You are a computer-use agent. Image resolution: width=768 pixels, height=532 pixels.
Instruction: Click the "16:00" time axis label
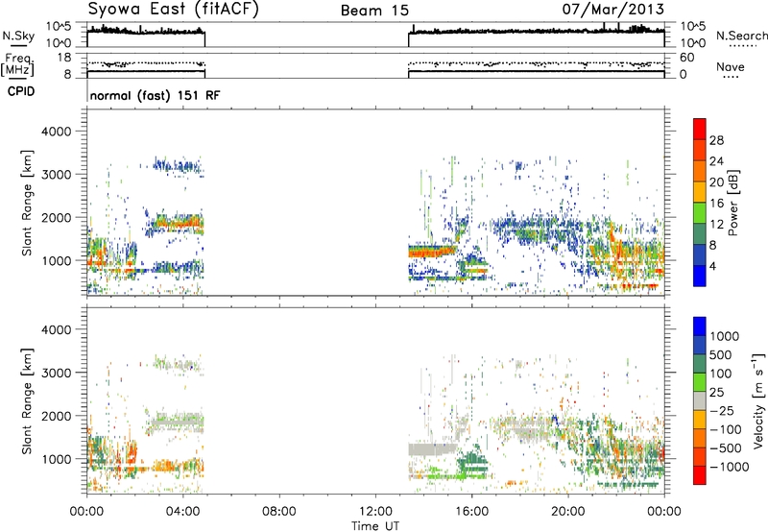pyautogui.click(x=471, y=512)
